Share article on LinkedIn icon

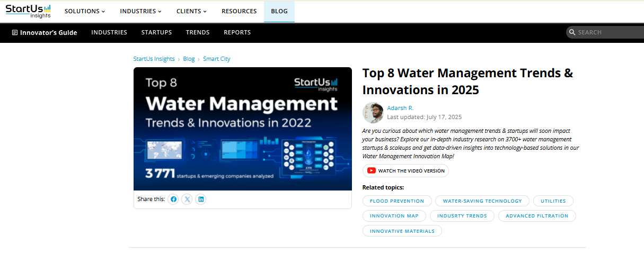pos(200,199)
